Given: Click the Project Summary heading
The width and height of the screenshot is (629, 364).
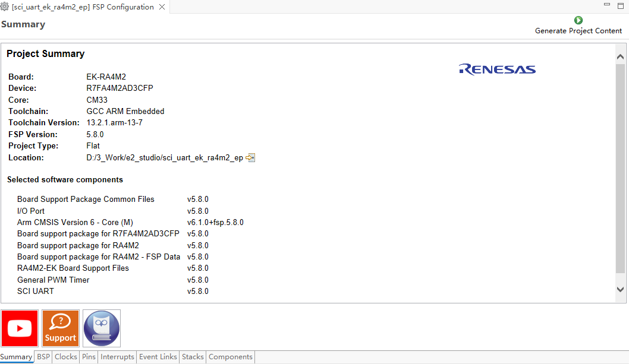Looking at the screenshot, I should coord(46,53).
